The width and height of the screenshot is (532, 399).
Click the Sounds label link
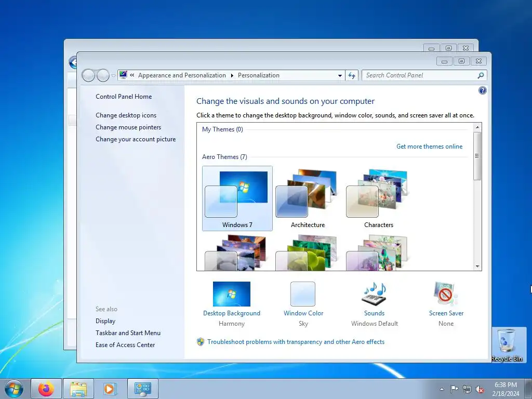[x=374, y=313]
